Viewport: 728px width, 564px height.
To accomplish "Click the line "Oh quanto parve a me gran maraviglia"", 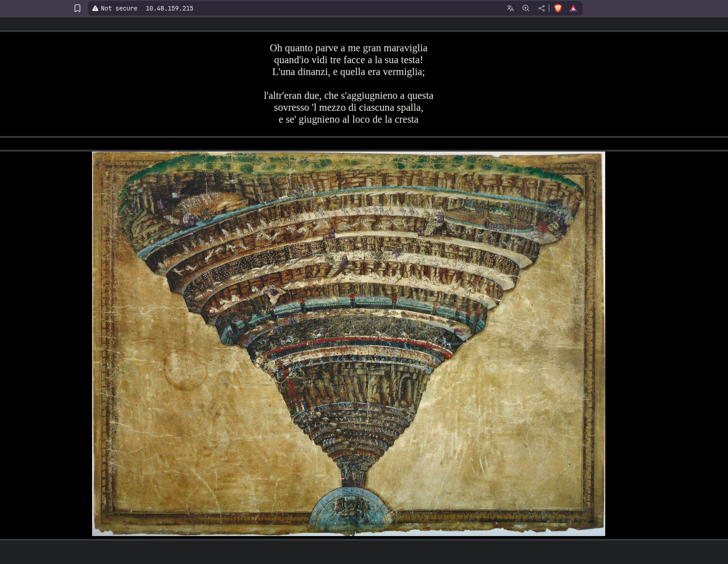I will (x=348, y=48).
